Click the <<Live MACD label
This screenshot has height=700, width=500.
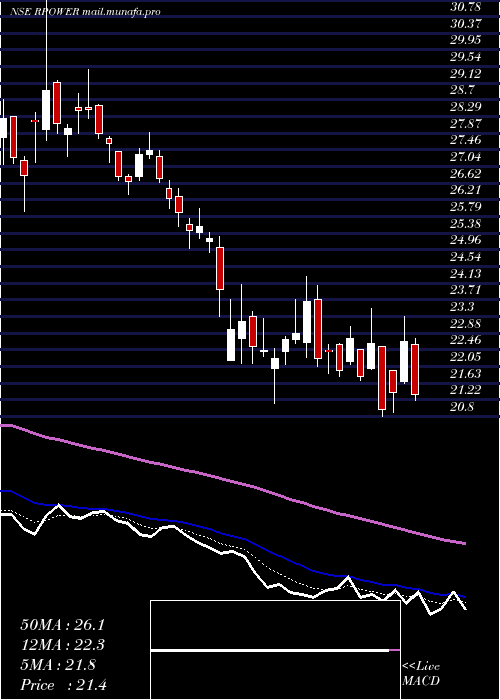pos(421,674)
